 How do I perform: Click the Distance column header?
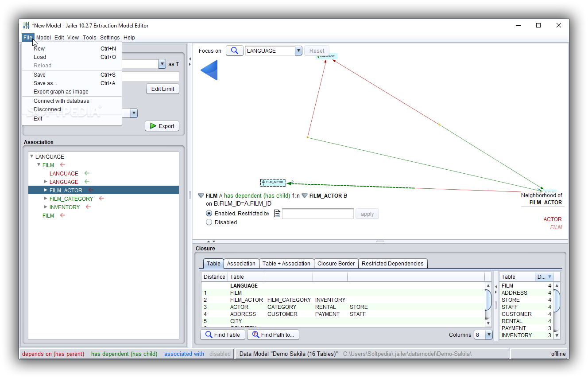tap(214, 277)
